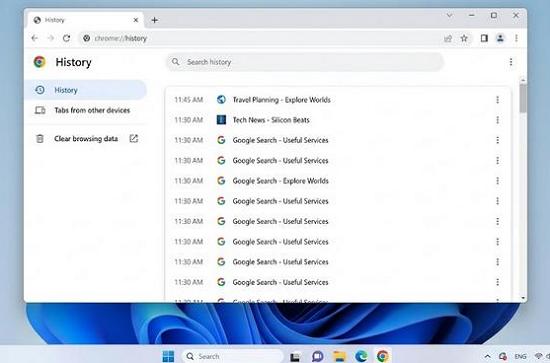Bookmark this page with the star icon

(x=464, y=38)
